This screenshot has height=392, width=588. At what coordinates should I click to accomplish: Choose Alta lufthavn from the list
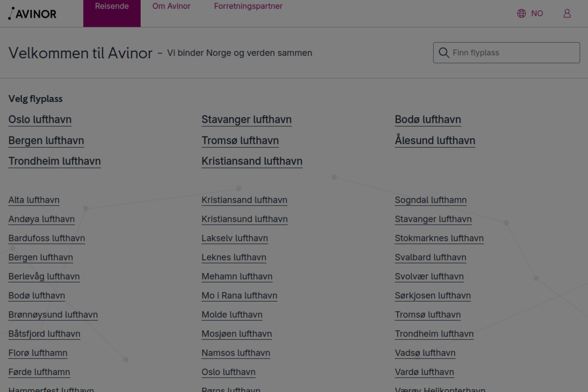(34, 200)
